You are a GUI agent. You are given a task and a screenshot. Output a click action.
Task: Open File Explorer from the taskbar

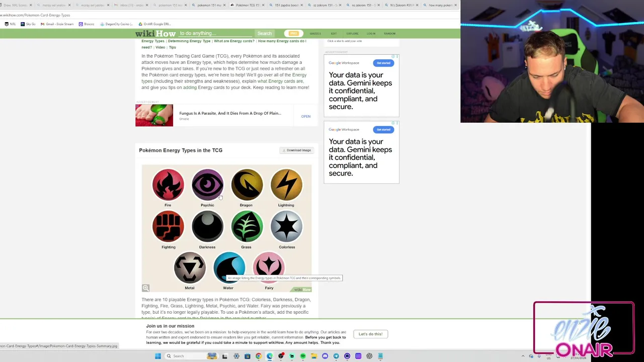[314, 356]
